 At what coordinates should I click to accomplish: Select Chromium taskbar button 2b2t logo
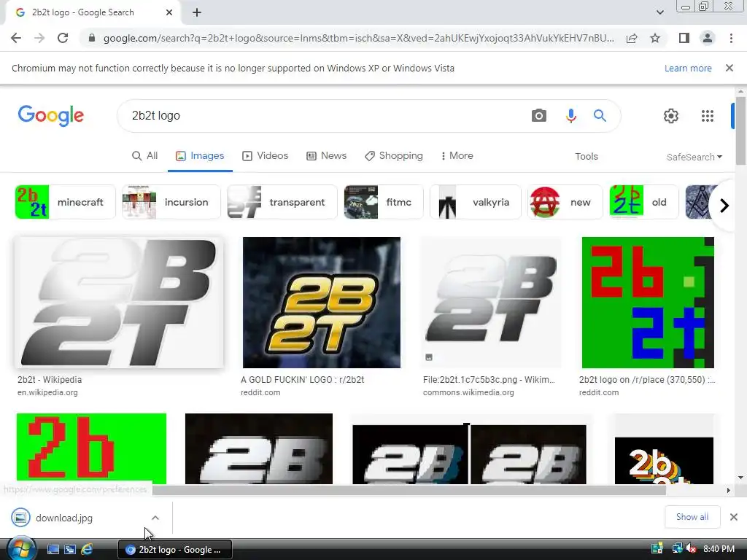pyautogui.click(x=175, y=550)
